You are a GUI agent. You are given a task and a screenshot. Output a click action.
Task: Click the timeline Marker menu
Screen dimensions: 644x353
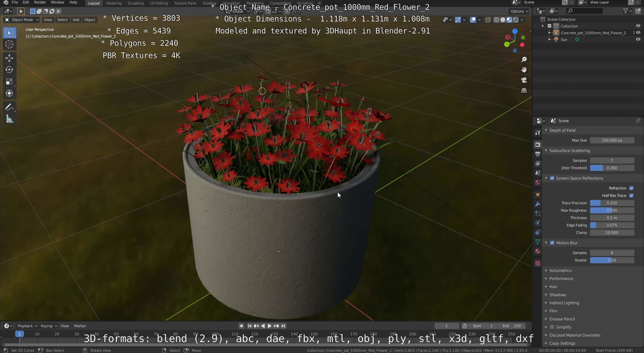click(x=80, y=326)
